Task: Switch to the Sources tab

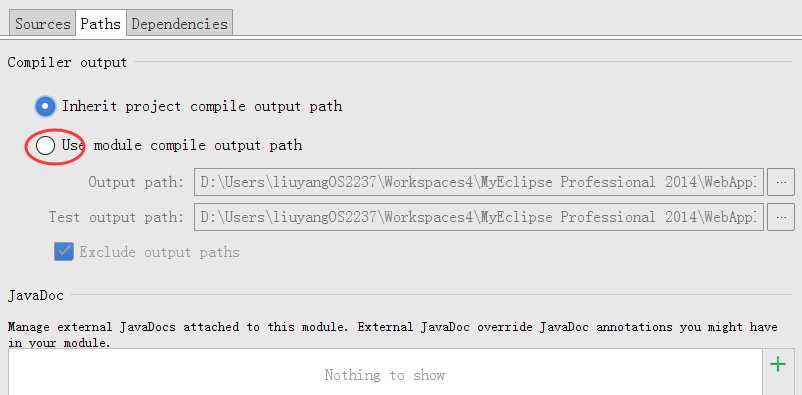Action: 42,24
